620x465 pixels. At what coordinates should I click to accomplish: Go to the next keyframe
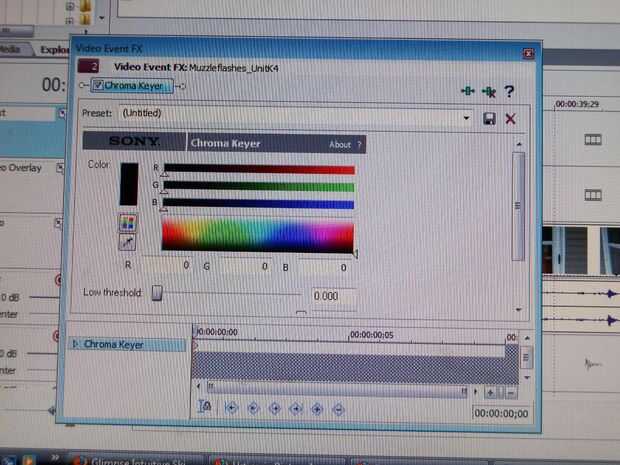pyautogui.click(x=274, y=408)
